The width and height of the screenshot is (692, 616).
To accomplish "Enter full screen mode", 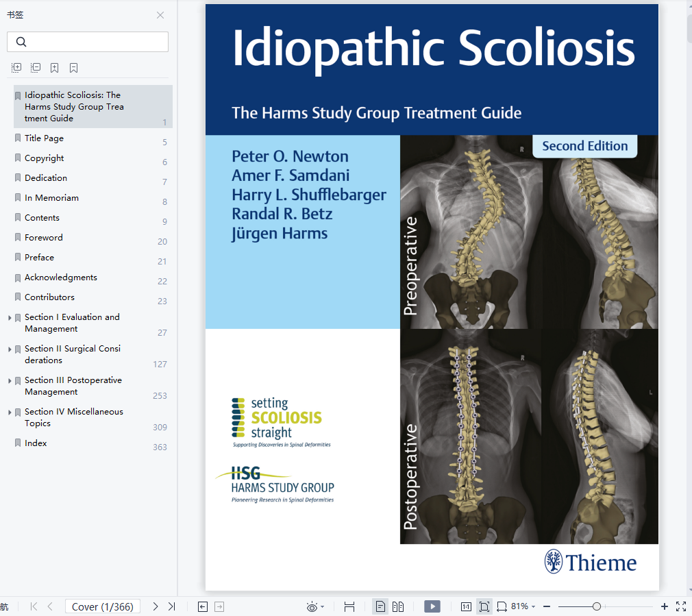I will click(681, 606).
